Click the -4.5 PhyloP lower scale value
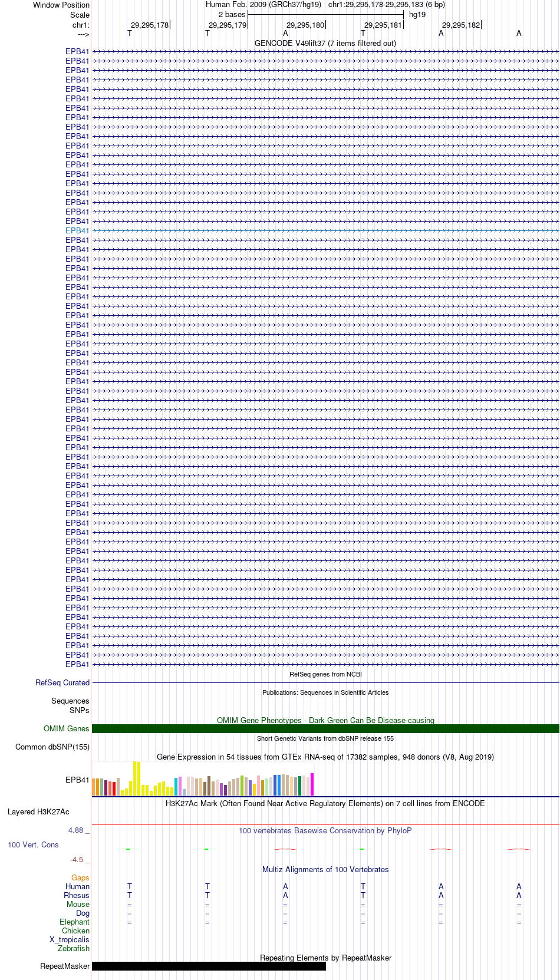Image resolution: width=560 pixels, height=980 pixels. pyautogui.click(x=77, y=860)
